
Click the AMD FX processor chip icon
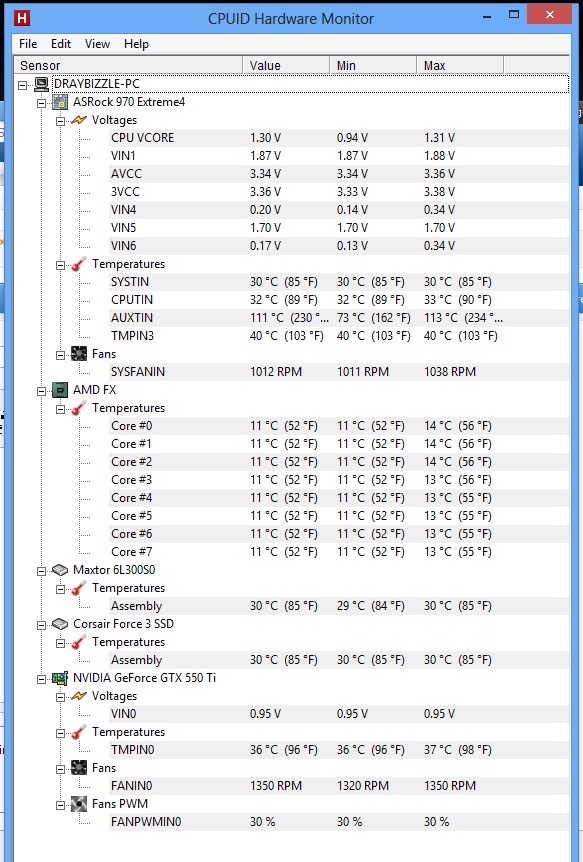click(x=60, y=390)
